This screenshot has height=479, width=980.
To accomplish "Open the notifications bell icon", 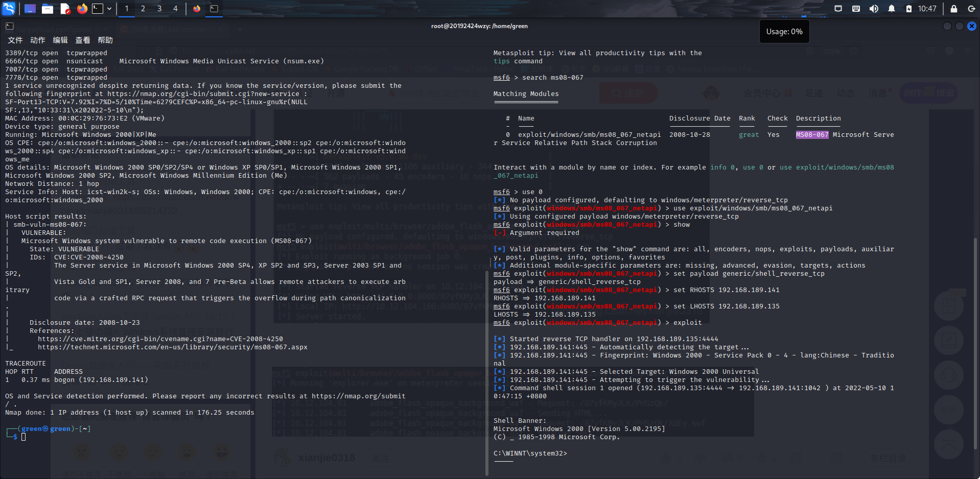I will [x=892, y=9].
